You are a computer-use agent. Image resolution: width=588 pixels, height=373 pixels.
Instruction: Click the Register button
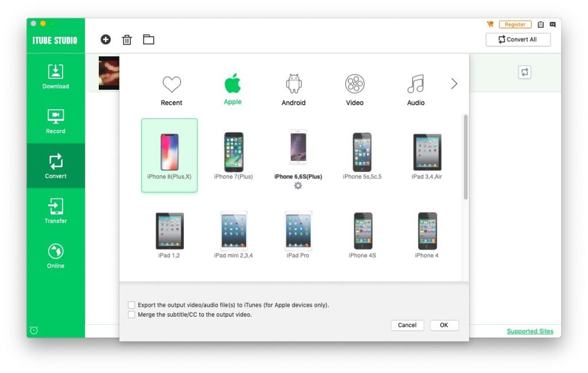[515, 24]
